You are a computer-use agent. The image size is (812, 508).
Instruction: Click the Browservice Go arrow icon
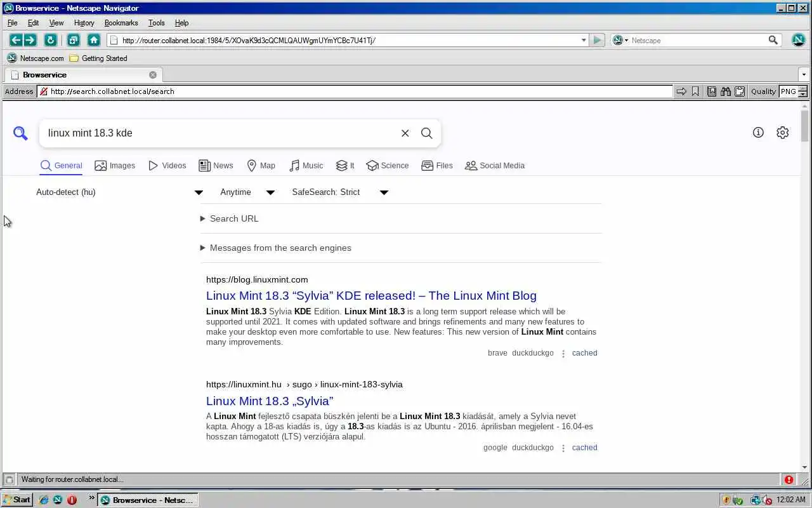pyautogui.click(x=681, y=91)
